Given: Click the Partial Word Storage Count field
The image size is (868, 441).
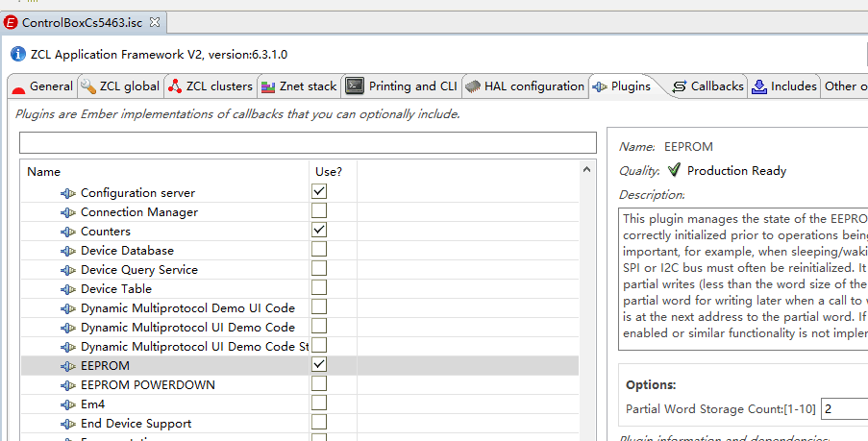Looking at the screenshot, I should (x=843, y=408).
